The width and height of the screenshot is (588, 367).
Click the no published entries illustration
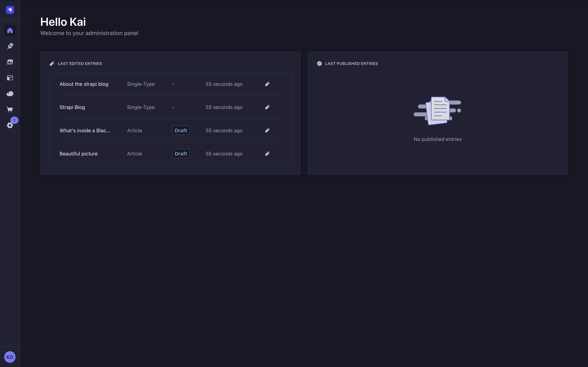point(437,111)
